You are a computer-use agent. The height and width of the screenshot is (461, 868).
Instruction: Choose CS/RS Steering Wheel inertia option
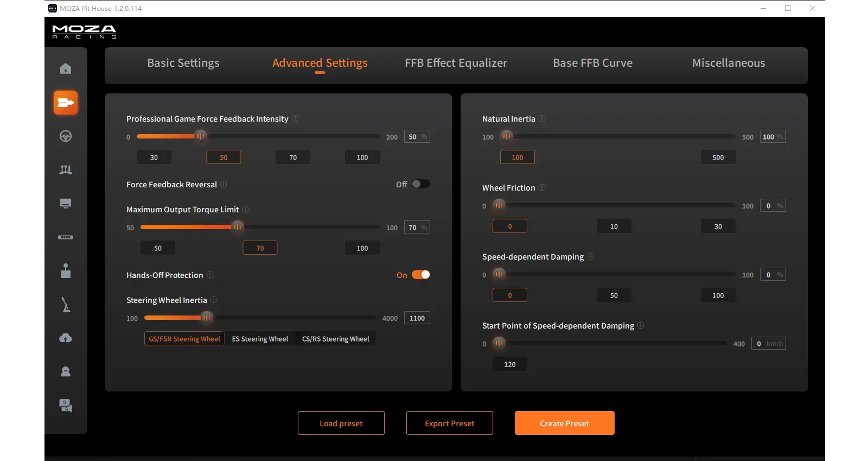(x=335, y=339)
